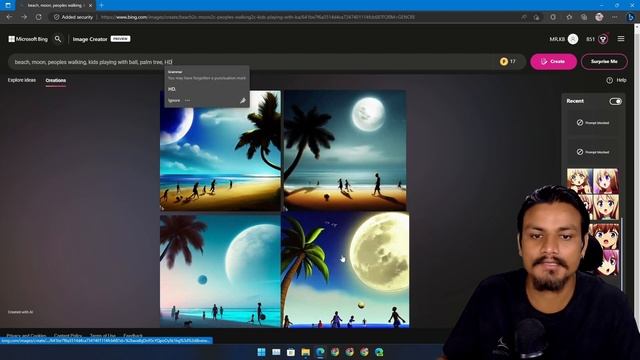Open the daytime beach image with crescent moon
Viewport: 640px width, 360px height.
[x=220, y=151]
